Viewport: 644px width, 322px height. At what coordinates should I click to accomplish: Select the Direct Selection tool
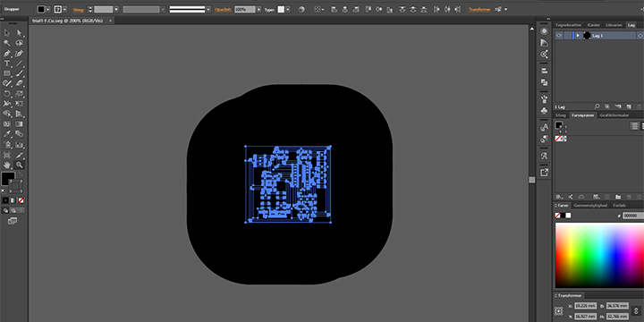pyautogui.click(x=20, y=33)
